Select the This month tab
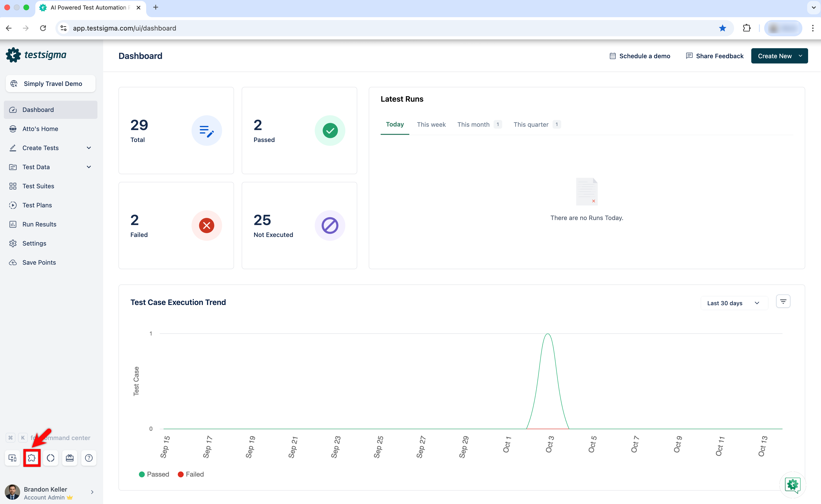Viewport: 821px width, 504px height. [x=473, y=124]
